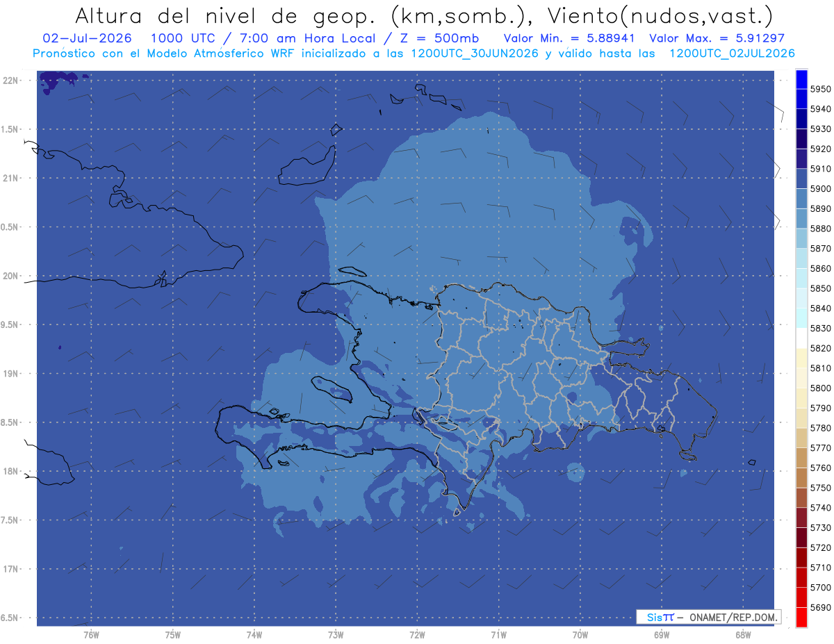Viewport: 834px width, 644px height.
Task: Click the '71W' longitude axis label
Action: click(498, 635)
